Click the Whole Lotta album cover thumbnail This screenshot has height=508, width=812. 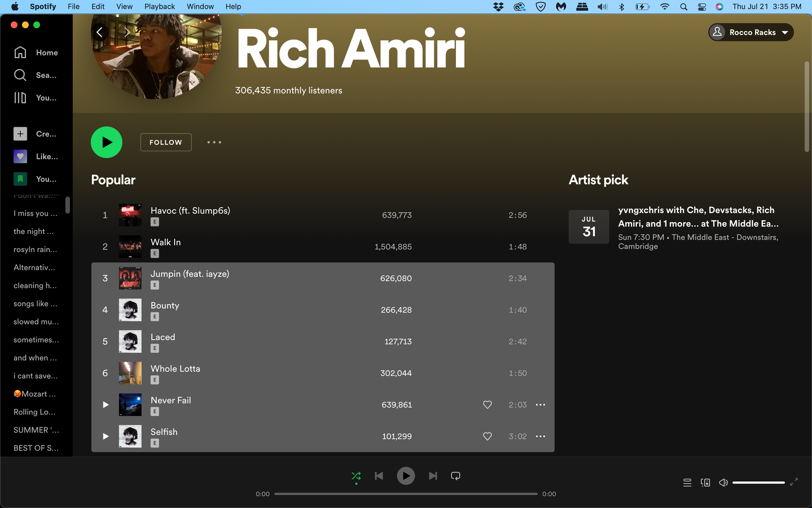point(130,373)
